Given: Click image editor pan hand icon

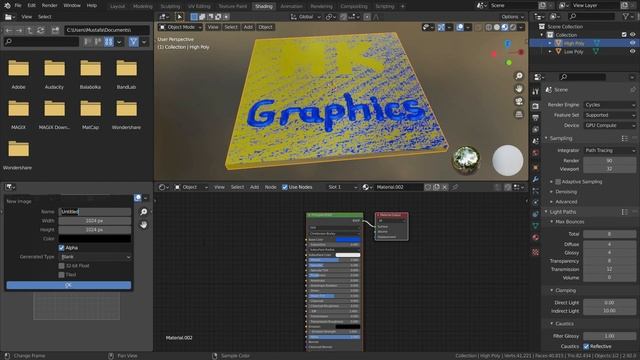Looking at the screenshot, I should tap(144, 225).
